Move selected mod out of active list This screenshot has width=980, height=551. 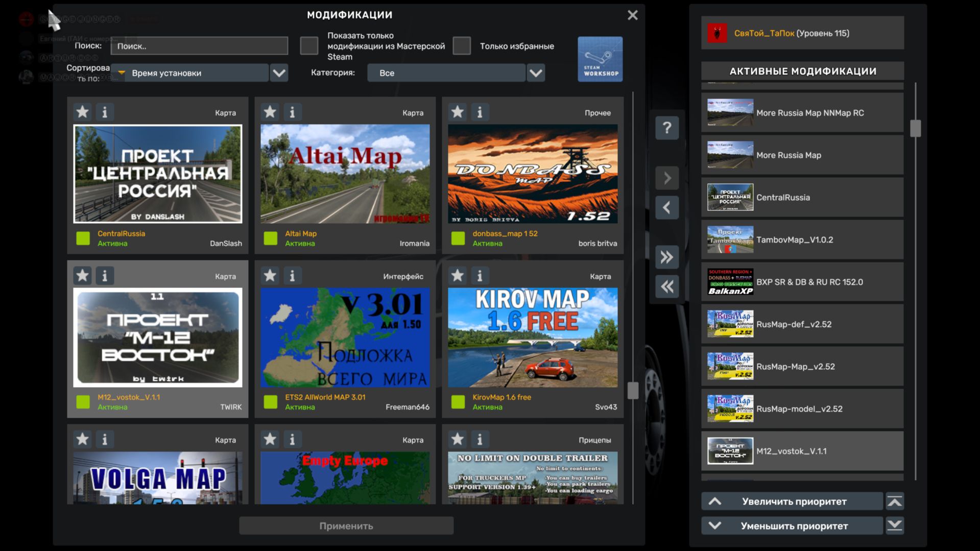667,207
